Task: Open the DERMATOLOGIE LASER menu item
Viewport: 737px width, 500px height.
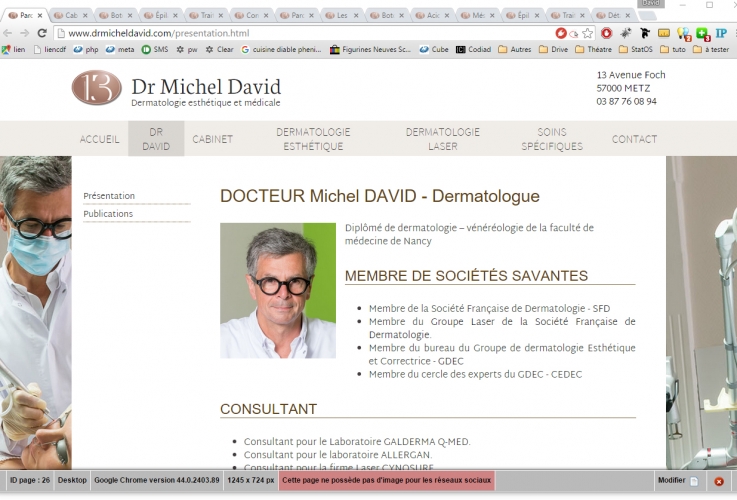Action: 443,139
